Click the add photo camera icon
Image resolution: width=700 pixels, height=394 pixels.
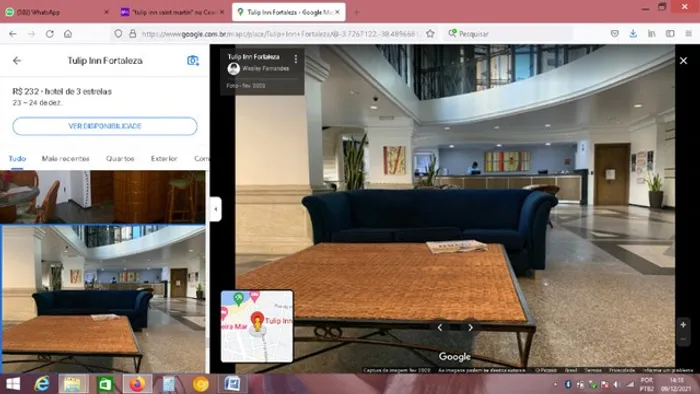click(193, 60)
